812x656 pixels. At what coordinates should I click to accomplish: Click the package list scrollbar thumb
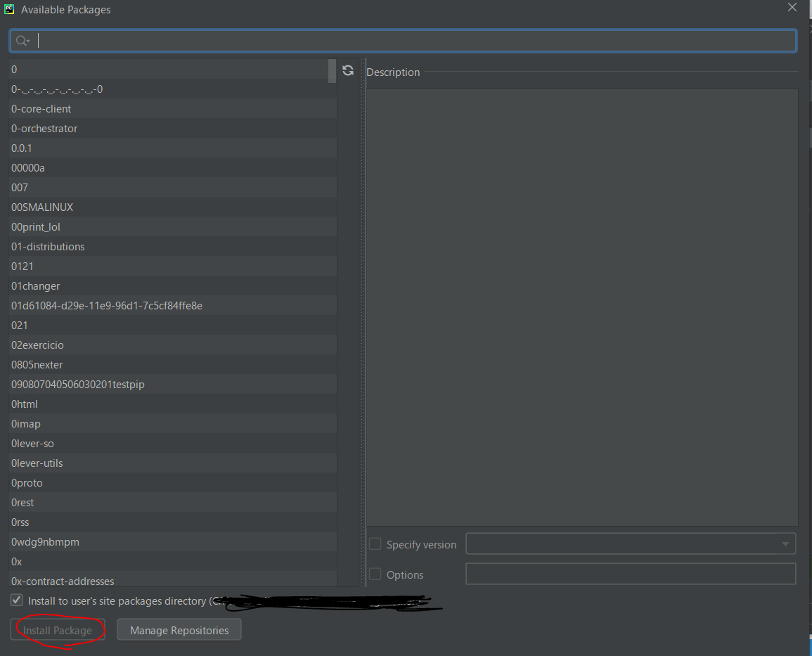pyautogui.click(x=333, y=70)
